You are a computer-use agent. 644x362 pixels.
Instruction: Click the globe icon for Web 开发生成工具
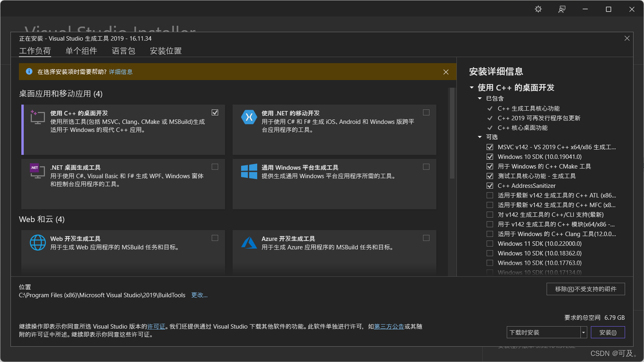pos(38,242)
